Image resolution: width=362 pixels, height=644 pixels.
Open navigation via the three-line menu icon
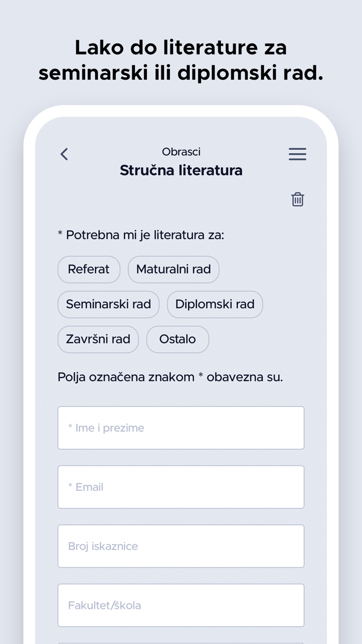(x=297, y=154)
